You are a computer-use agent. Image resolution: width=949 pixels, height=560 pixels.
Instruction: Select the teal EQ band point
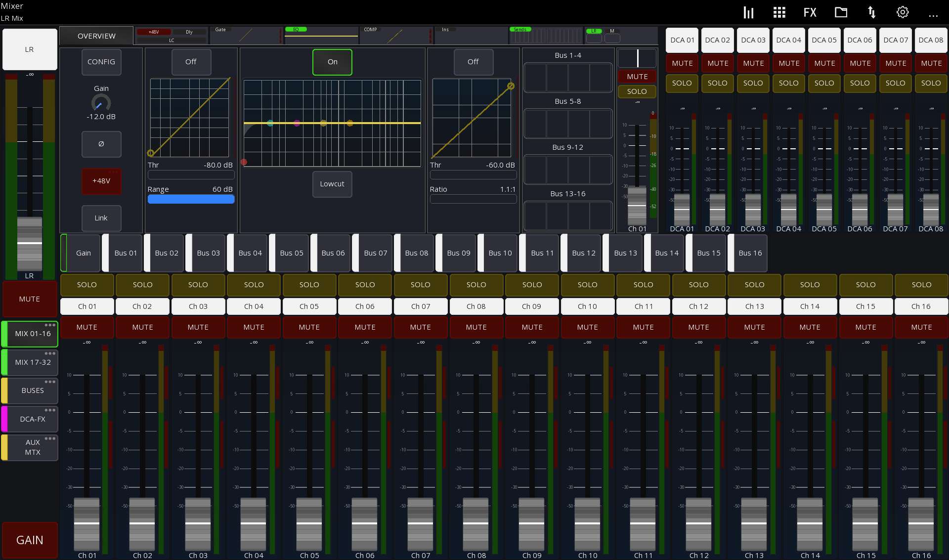pos(270,123)
